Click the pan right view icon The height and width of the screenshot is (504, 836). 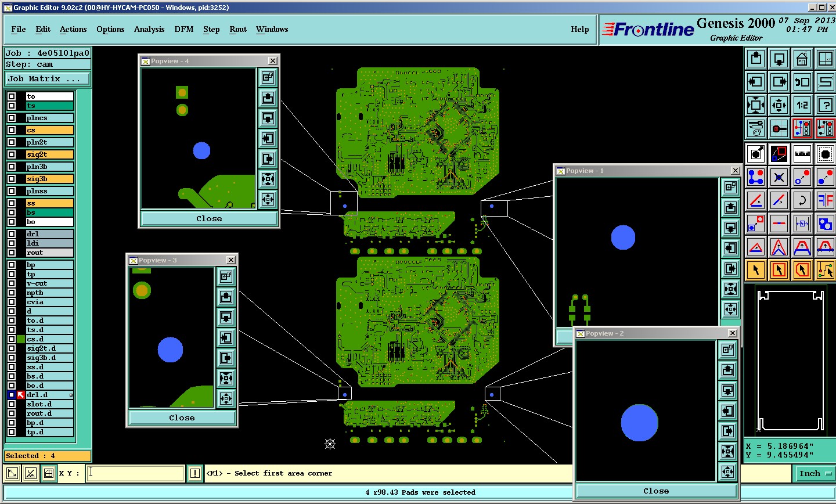point(779,82)
